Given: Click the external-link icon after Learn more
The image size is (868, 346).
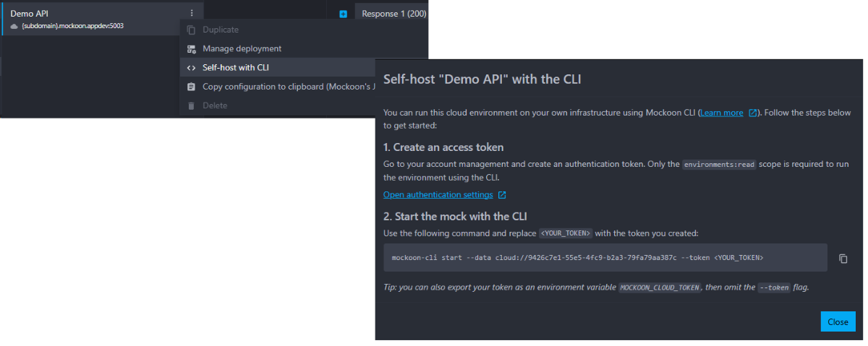Looking at the screenshot, I should point(753,113).
